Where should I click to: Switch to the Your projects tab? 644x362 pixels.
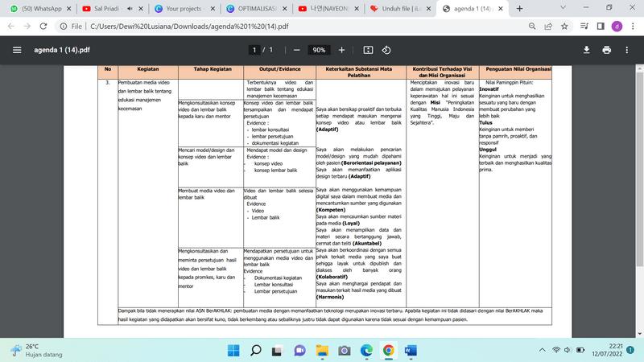tap(184, 9)
